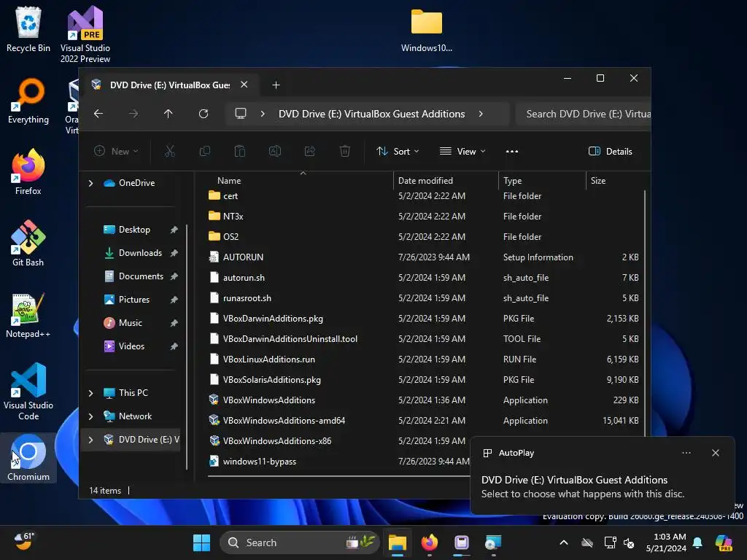The height and width of the screenshot is (560, 747).
Task: Open AutoPlay notification options ellipsis
Action: point(686,453)
